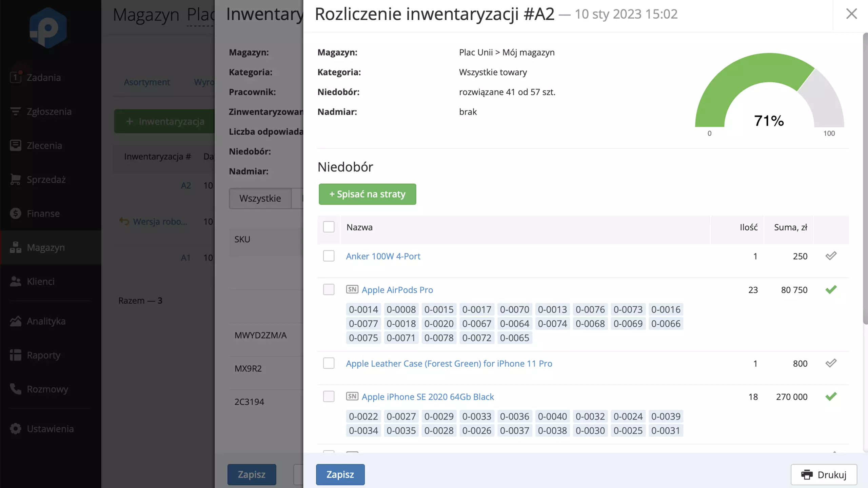Open Anker 100W 4-Port product link
This screenshot has height=488, width=868.
[383, 256]
